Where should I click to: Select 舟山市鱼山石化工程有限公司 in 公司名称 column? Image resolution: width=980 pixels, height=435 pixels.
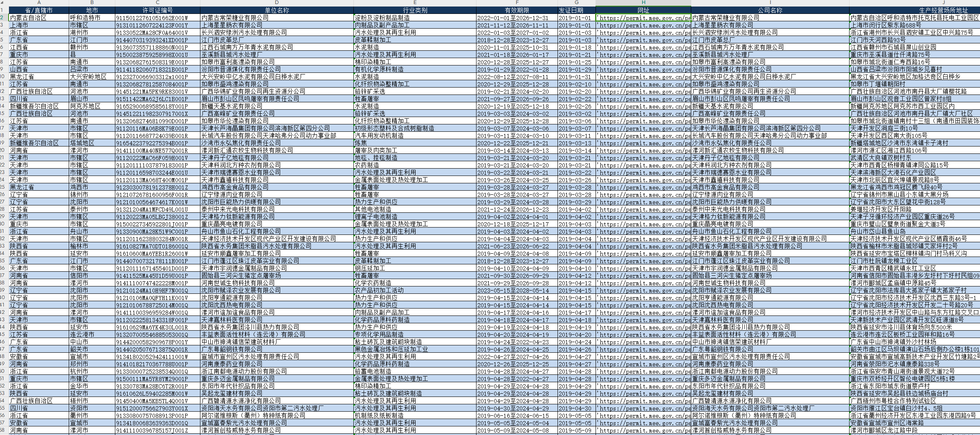coord(770,231)
